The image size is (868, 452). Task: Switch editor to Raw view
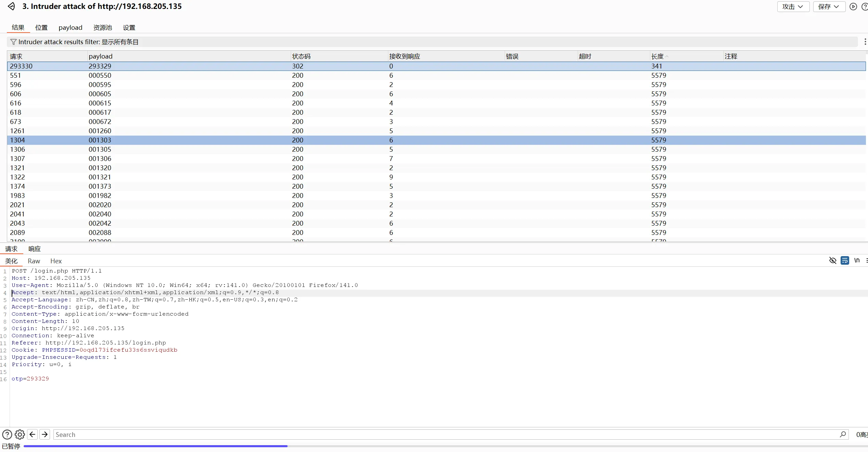(34, 261)
